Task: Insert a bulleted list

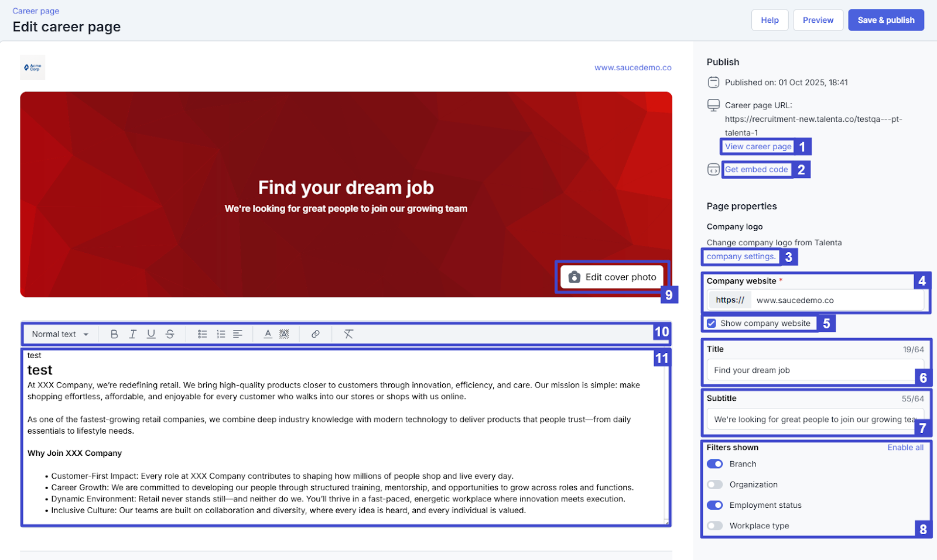Action: (202, 334)
